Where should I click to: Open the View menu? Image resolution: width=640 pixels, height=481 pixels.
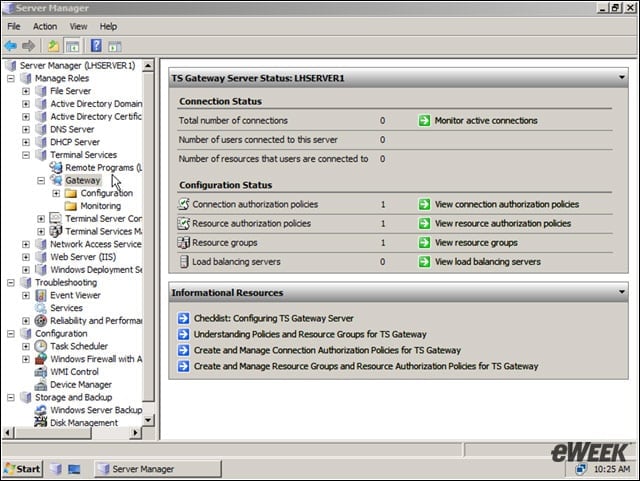tap(78, 27)
